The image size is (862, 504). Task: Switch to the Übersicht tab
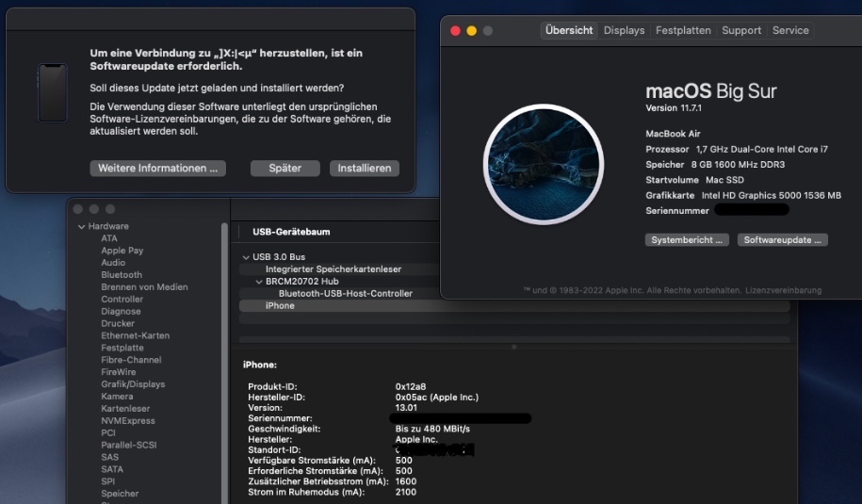tap(569, 30)
